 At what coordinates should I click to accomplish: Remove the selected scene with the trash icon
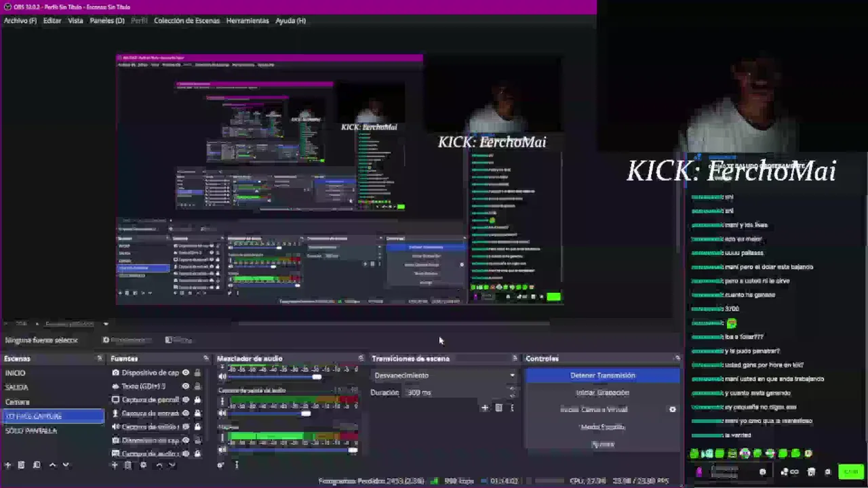coord(21,465)
